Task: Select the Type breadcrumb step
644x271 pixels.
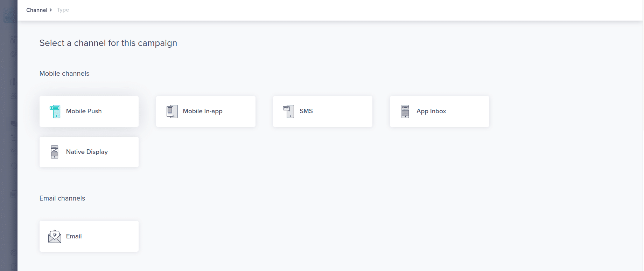Action: 63,10
